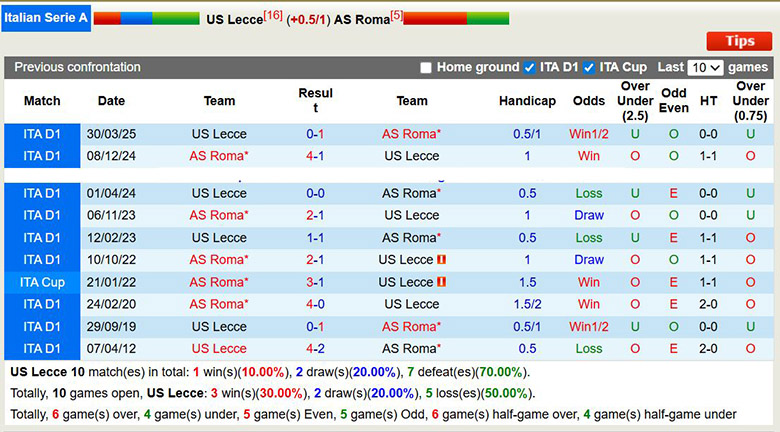Viewport: 780px width, 432px height.
Task: Click the Previous confrontation section header
Action: coord(77,68)
